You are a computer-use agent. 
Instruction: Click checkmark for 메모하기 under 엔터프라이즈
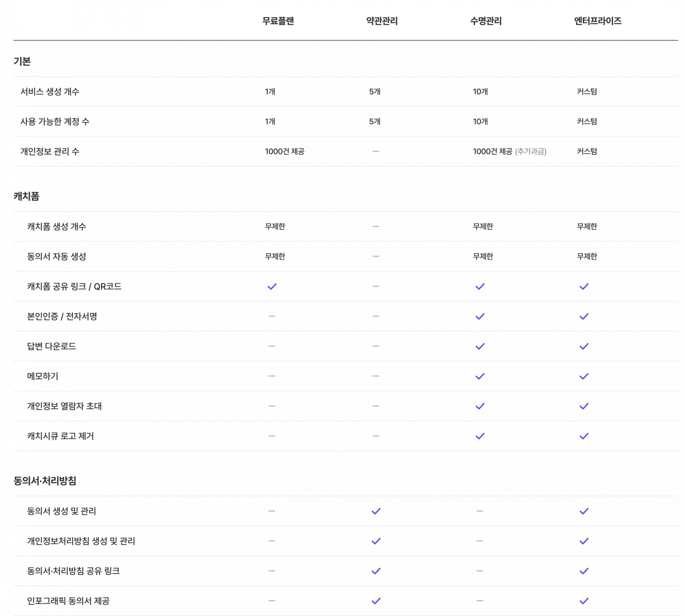coord(584,376)
